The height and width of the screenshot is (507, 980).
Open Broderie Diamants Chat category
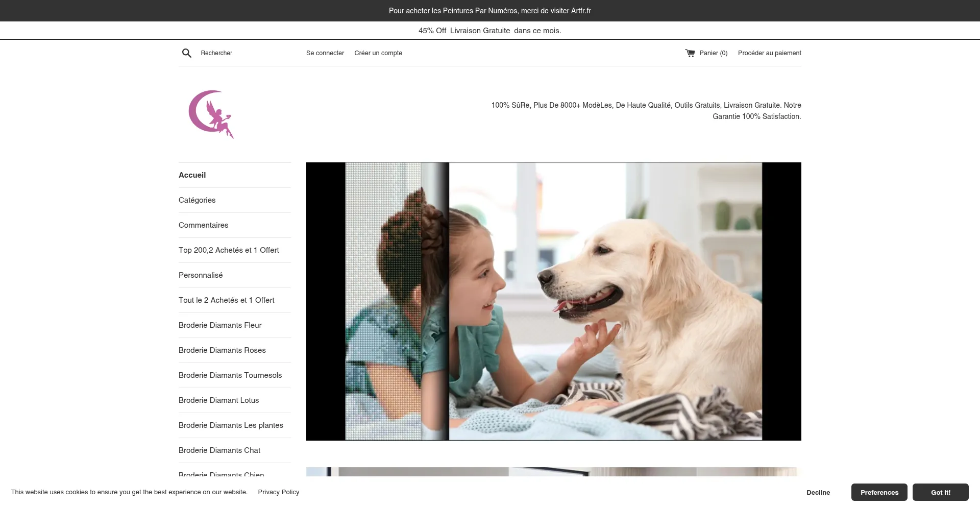point(219,450)
